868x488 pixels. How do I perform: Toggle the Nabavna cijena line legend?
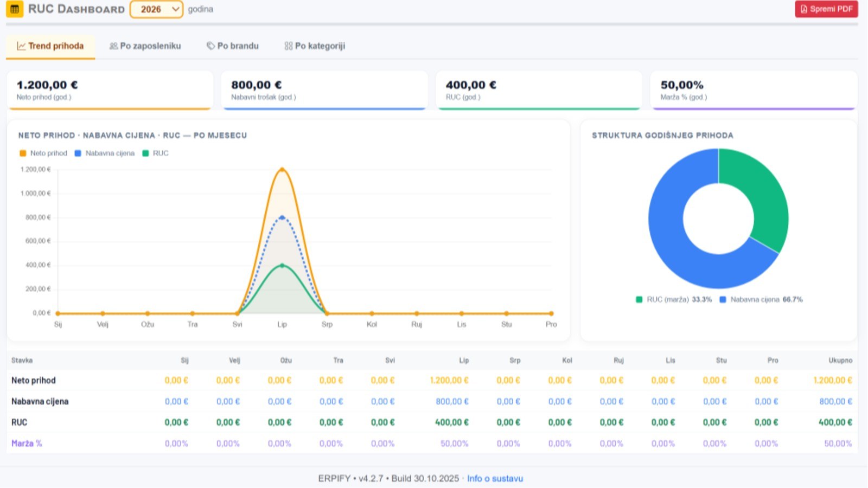coord(104,153)
